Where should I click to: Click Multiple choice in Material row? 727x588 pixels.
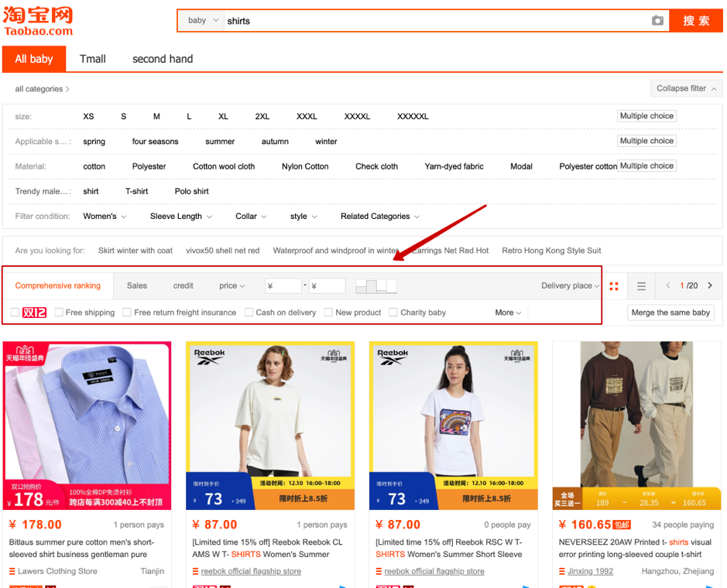pyautogui.click(x=646, y=166)
